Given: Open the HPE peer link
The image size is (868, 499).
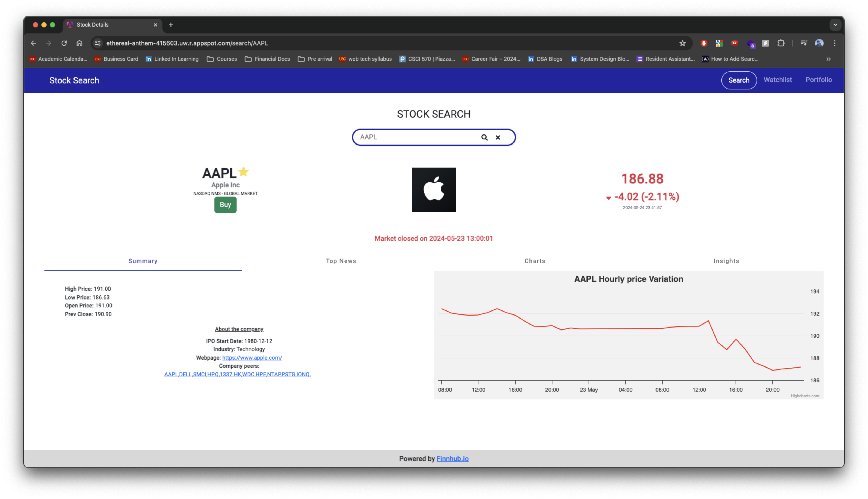Looking at the screenshot, I should pos(261,374).
